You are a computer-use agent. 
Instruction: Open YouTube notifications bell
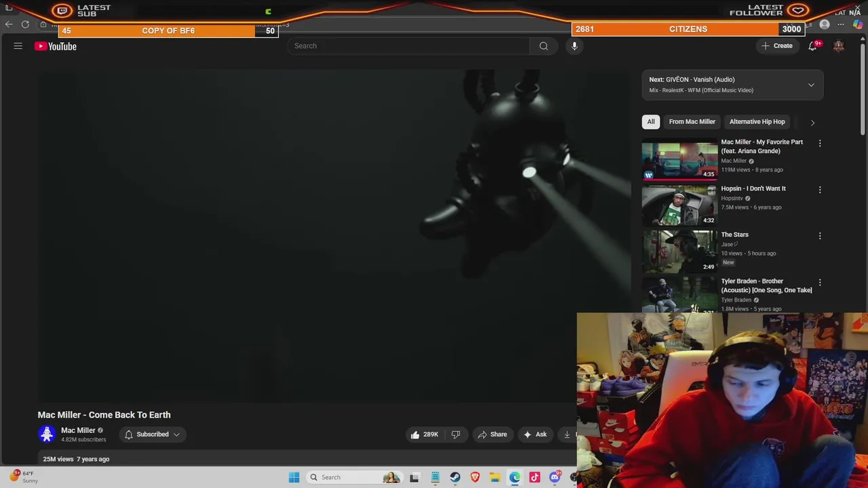coord(812,46)
